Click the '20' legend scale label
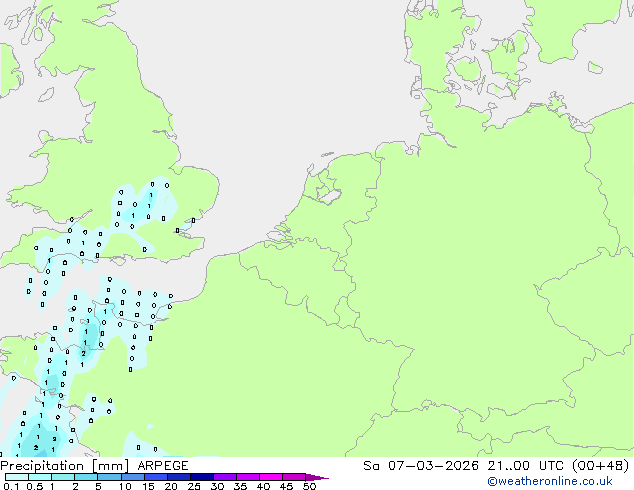 tap(171, 486)
